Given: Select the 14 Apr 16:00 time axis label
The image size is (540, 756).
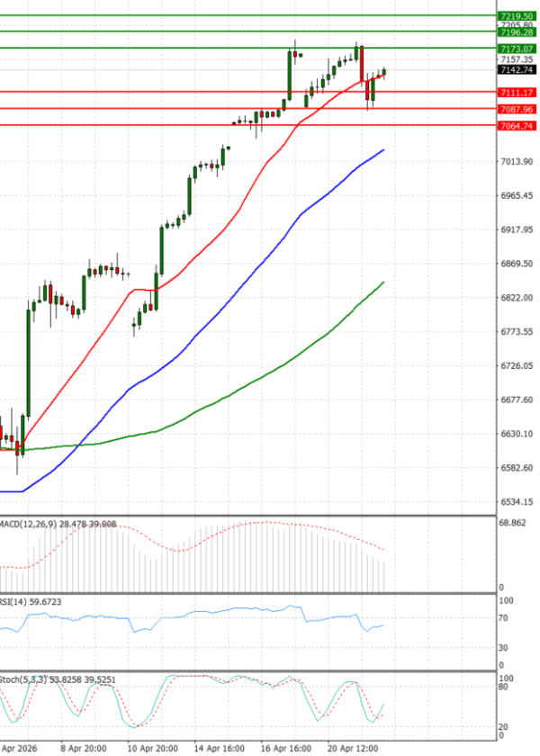Looking at the screenshot, I should click(218, 748).
